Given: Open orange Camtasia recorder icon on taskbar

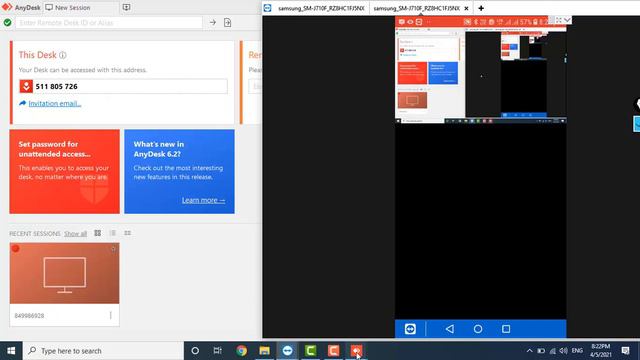Looking at the screenshot, I should pyautogui.click(x=333, y=351).
